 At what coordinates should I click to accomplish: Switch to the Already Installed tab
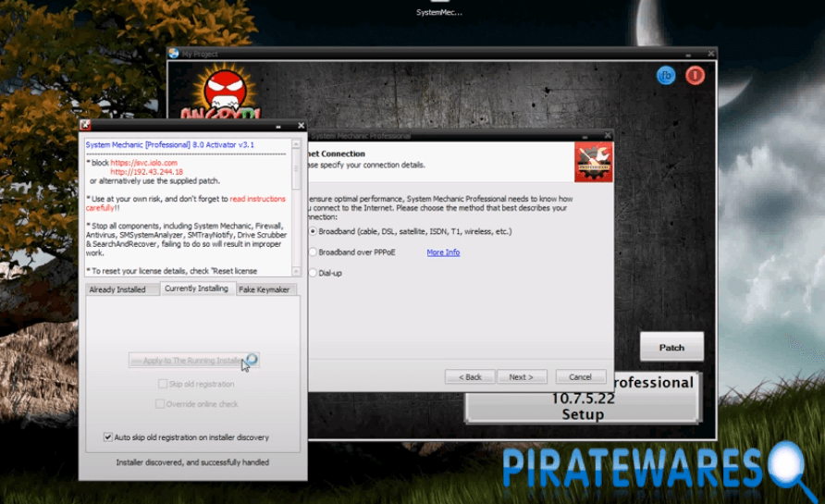click(117, 289)
